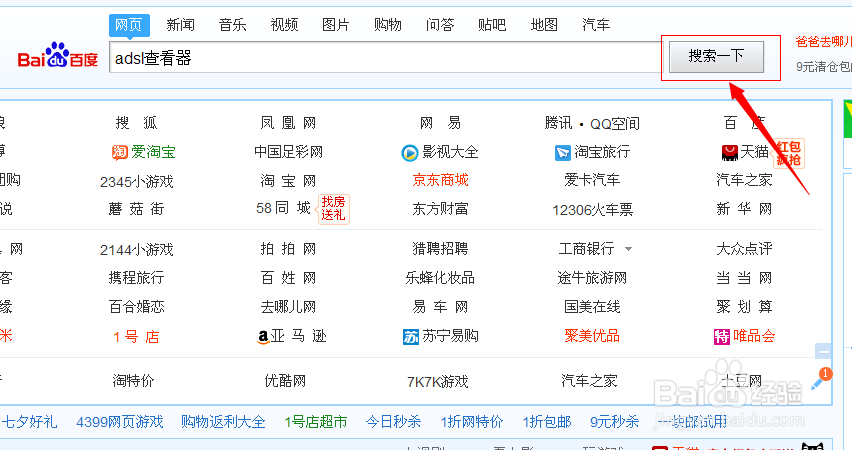Open the 凤凰网 link
The image size is (852, 450).
click(288, 123)
